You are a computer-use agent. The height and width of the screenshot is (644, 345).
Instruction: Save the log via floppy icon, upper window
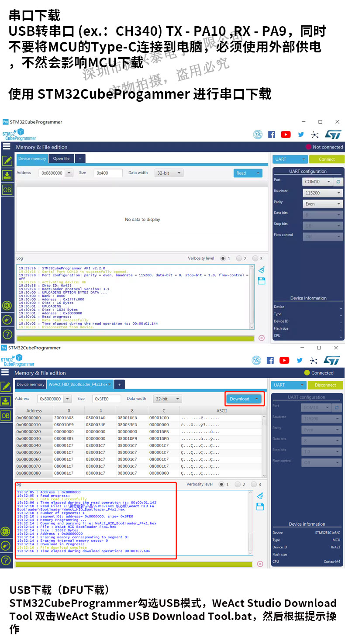pyautogui.click(x=262, y=281)
